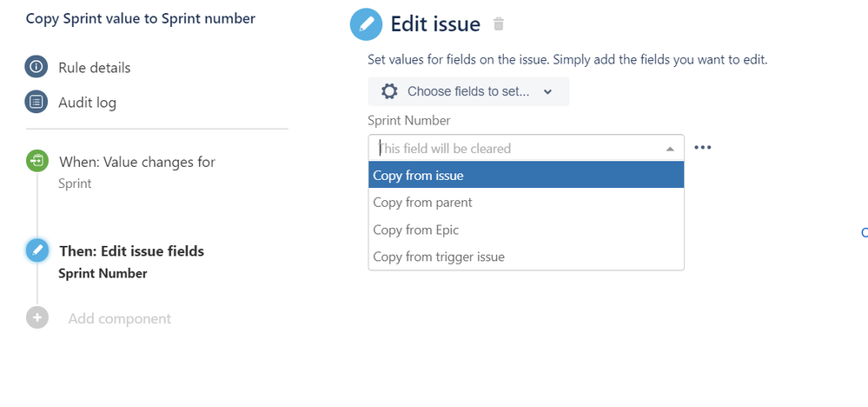Screen dimensions: 868x407
Task: Select the When: Value changes for trigger label
Action: tap(137, 163)
